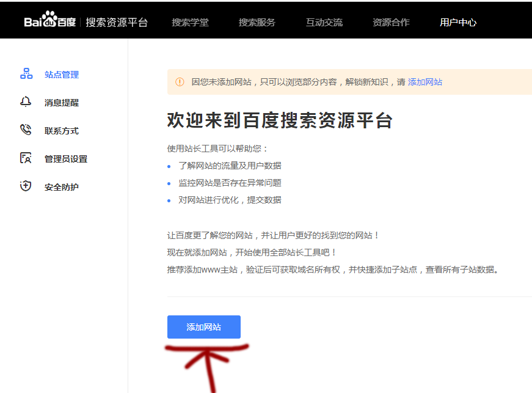
Task: Click the Baidu paw logo
Action: coord(50,21)
